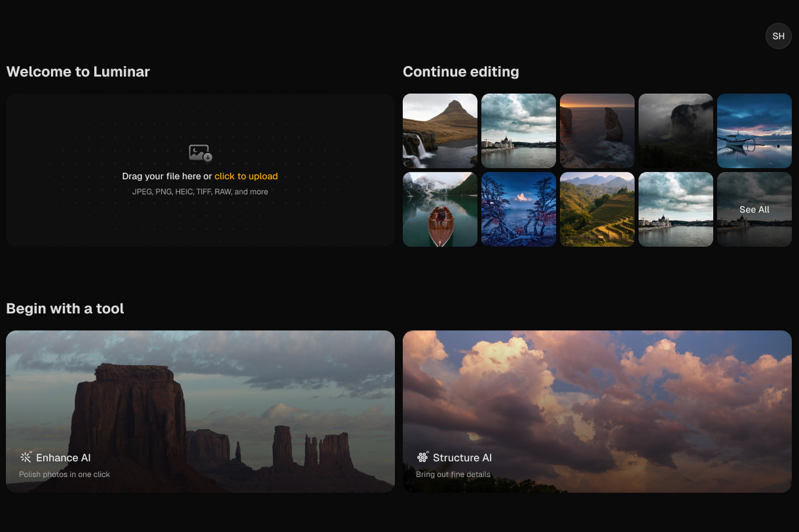The image size is (799, 532).
Task: Click the "Welcome to Luminar" heading
Action: pos(78,71)
